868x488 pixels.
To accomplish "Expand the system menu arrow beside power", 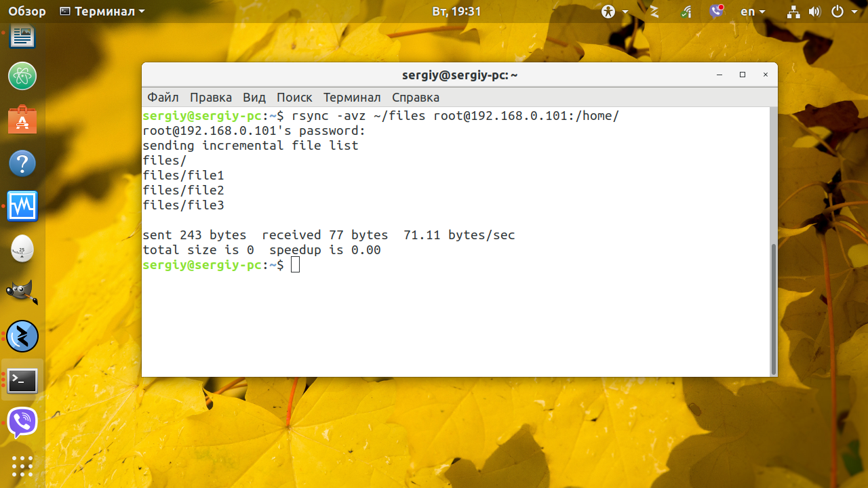I will [854, 12].
